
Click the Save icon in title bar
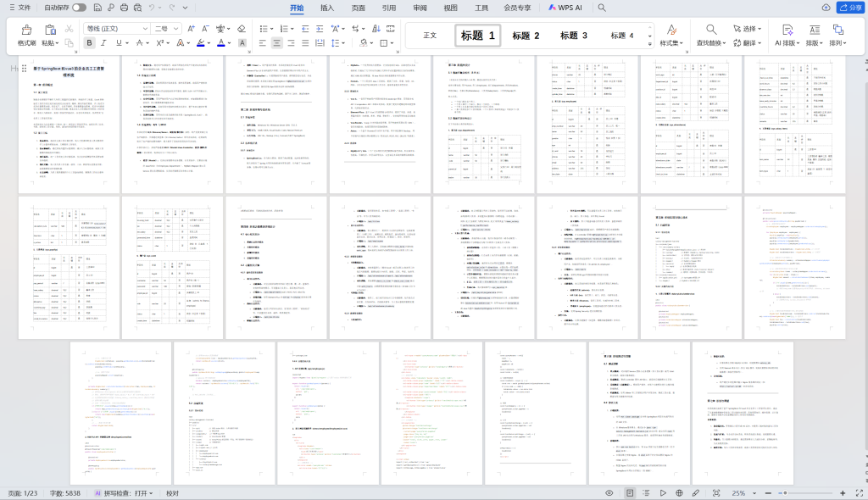tap(97, 8)
